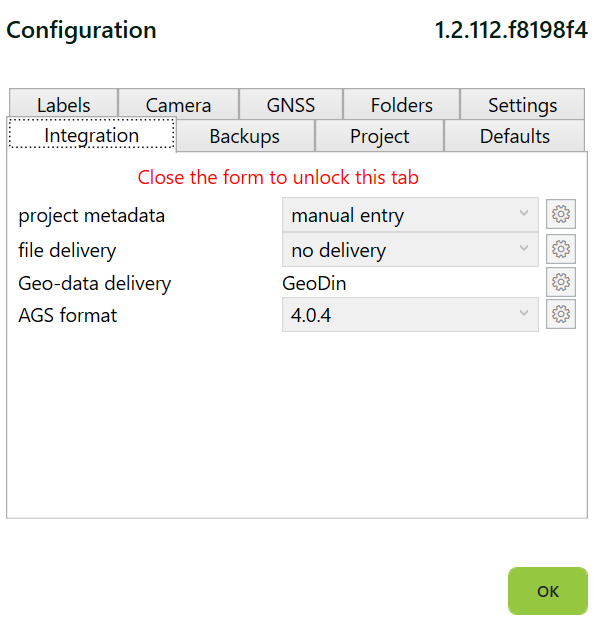Switch to the Labels tab

tap(63, 105)
